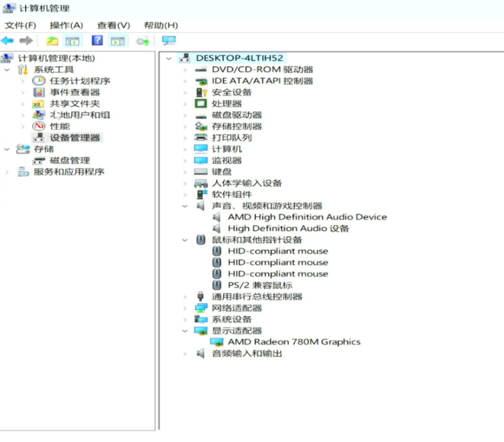Expand the 磁盘驱动器 category
Viewport: 504px width, 442px height.
pos(185,115)
